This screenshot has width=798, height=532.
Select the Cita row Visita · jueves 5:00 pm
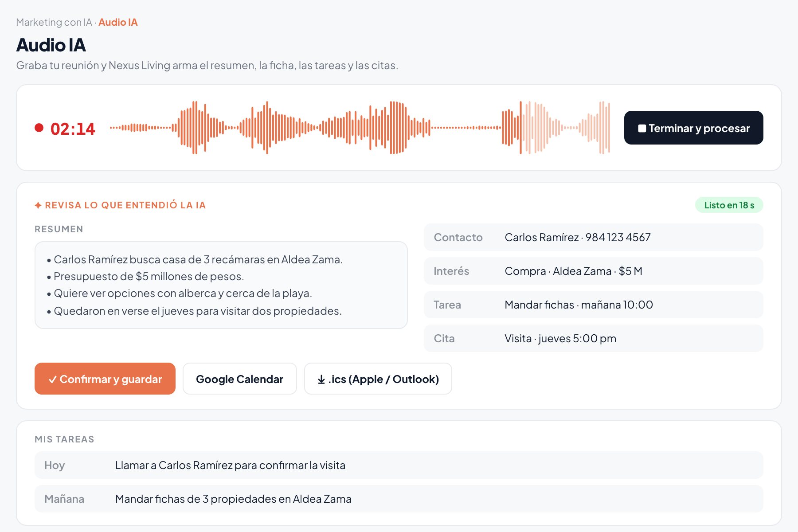594,338
